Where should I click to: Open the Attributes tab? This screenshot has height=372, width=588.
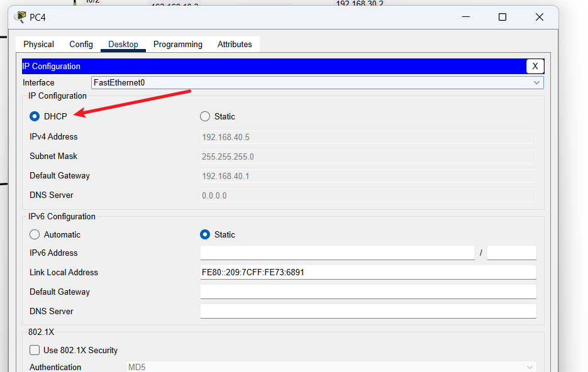coord(235,44)
